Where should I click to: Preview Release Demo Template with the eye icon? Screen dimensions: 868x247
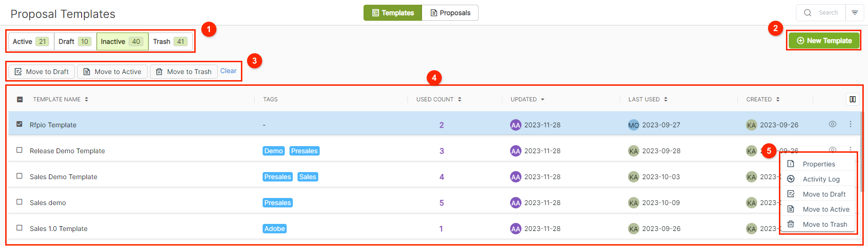tap(833, 150)
